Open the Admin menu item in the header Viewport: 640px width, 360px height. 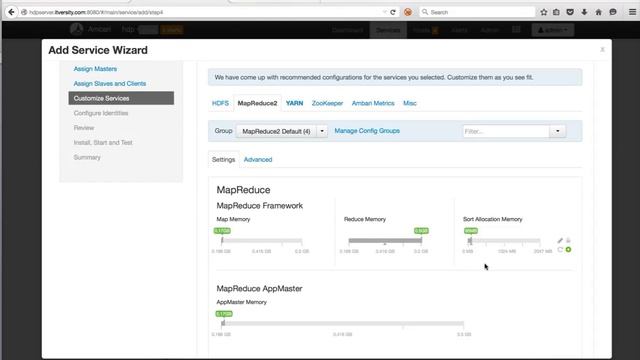click(489, 30)
